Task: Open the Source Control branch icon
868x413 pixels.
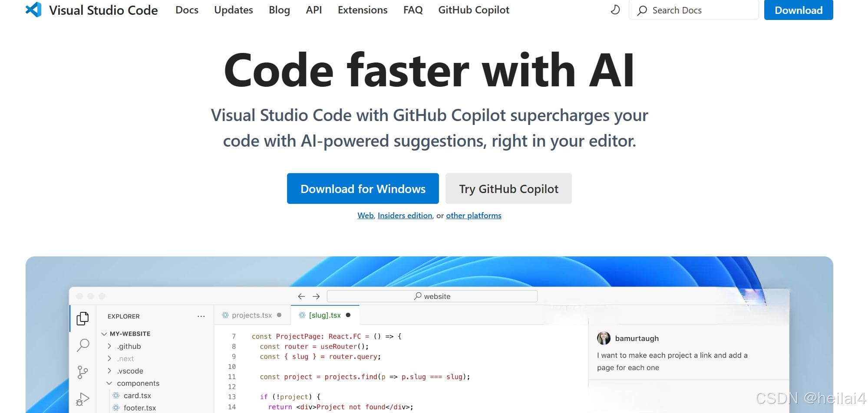Action: [x=83, y=372]
